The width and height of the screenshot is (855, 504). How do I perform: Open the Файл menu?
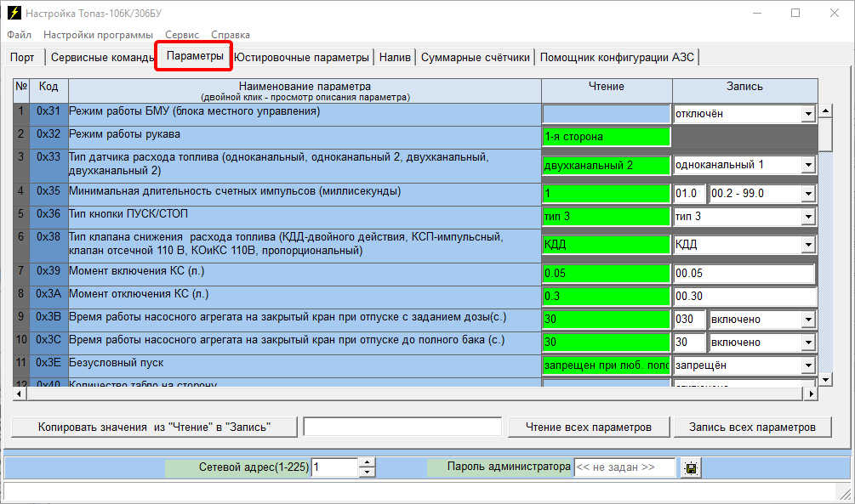(19, 35)
